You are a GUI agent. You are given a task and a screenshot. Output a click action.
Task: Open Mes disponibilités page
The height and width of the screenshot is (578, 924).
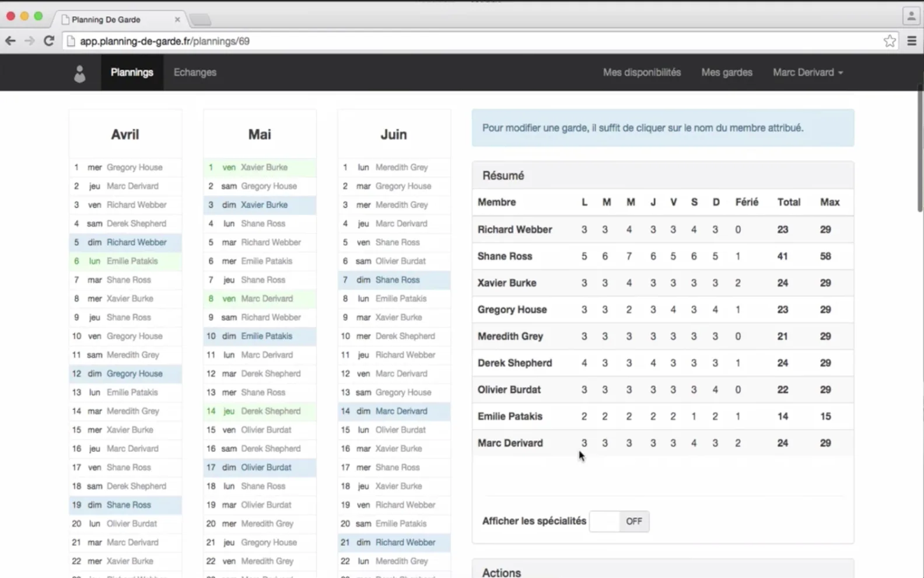click(x=642, y=72)
